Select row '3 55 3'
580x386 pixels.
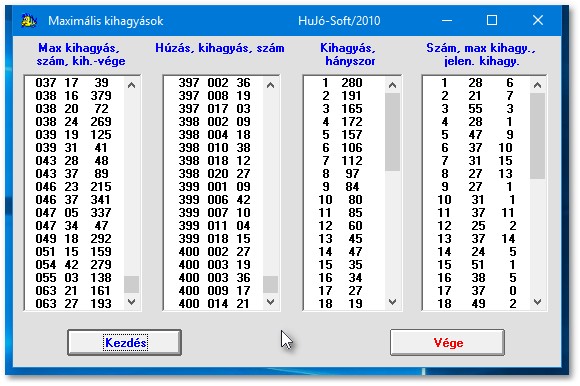[x=477, y=108]
